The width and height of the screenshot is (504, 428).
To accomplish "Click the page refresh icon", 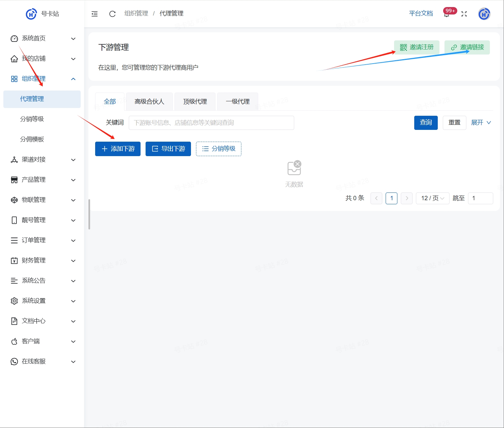I will click(x=112, y=14).
